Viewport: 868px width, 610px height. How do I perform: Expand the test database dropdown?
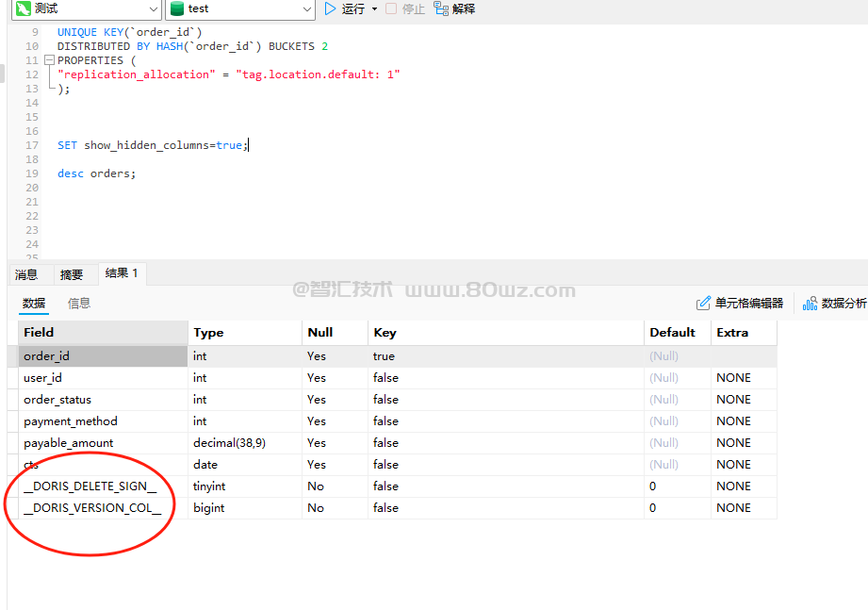pos(306,8)
